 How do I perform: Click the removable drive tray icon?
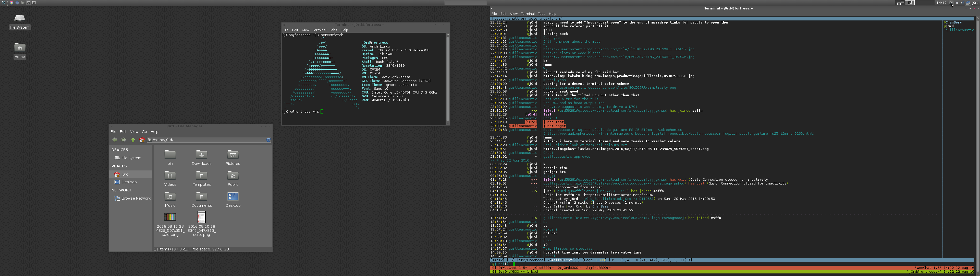pyautogui.click(x=957, y=3)
